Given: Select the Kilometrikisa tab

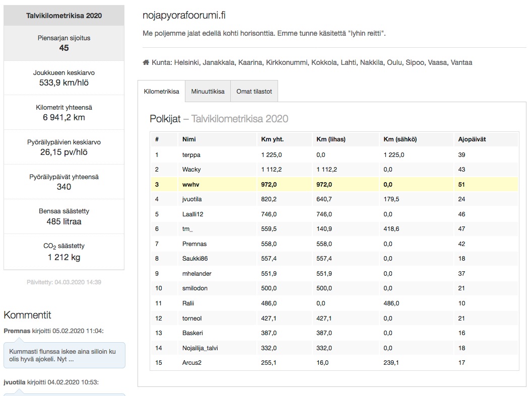Looking at the screenshot, I should [x=161, y=92].
